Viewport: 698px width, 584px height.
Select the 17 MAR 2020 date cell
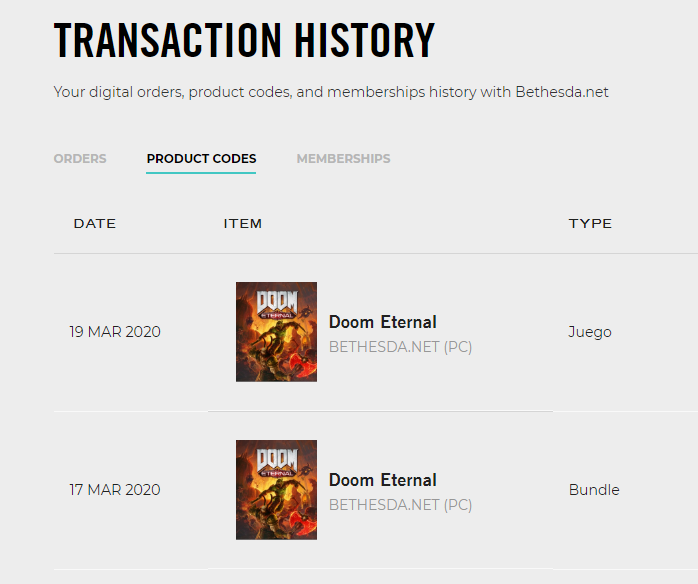(x=115, y=490)
